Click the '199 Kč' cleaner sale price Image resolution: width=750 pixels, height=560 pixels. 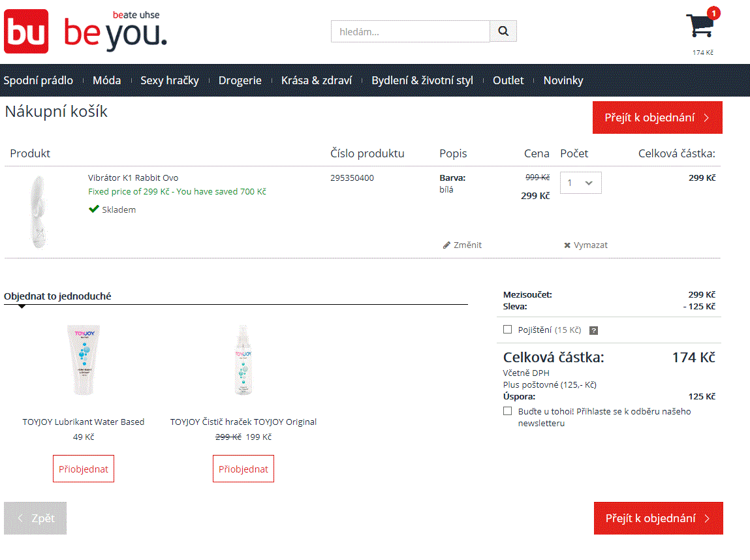coord(258,437)
